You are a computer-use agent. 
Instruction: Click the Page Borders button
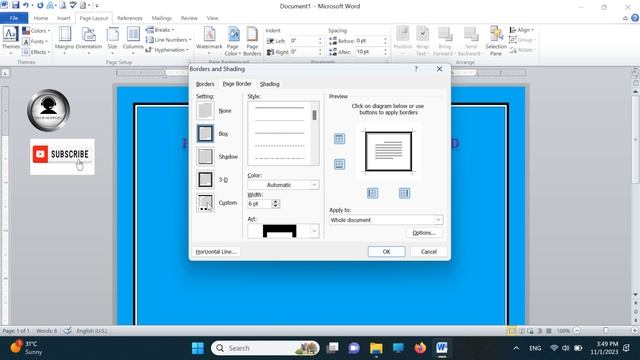(x=252, y=40)
